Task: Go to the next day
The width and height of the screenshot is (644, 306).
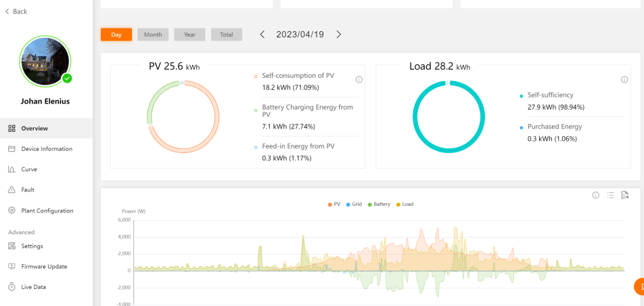Action: (x=339, y=35)
